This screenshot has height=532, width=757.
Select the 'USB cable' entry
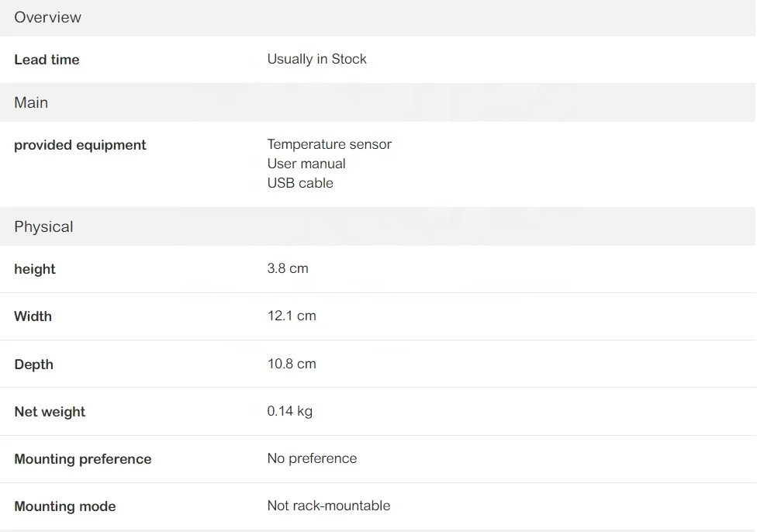(300, 183)
